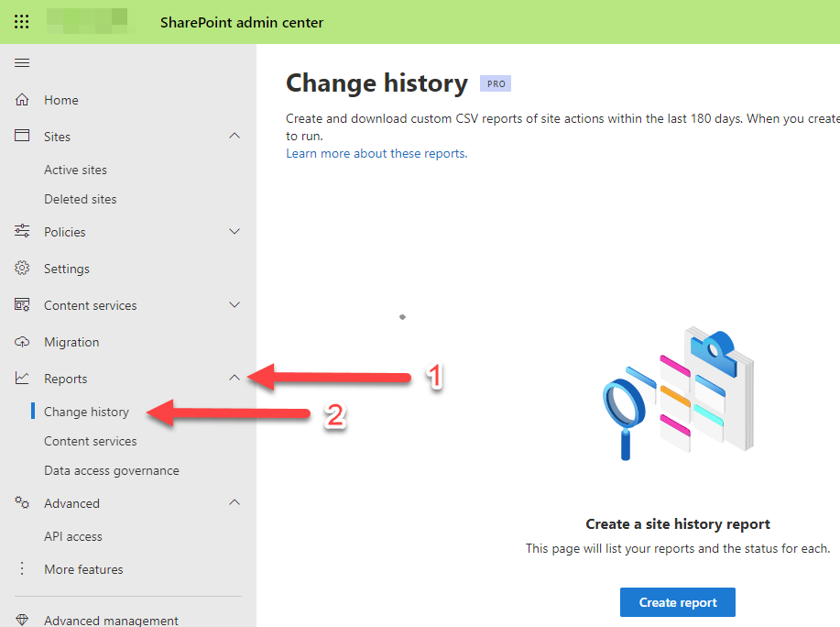Open Data access governance report
This screenshot has width=840, height=627.
[112, 470]
